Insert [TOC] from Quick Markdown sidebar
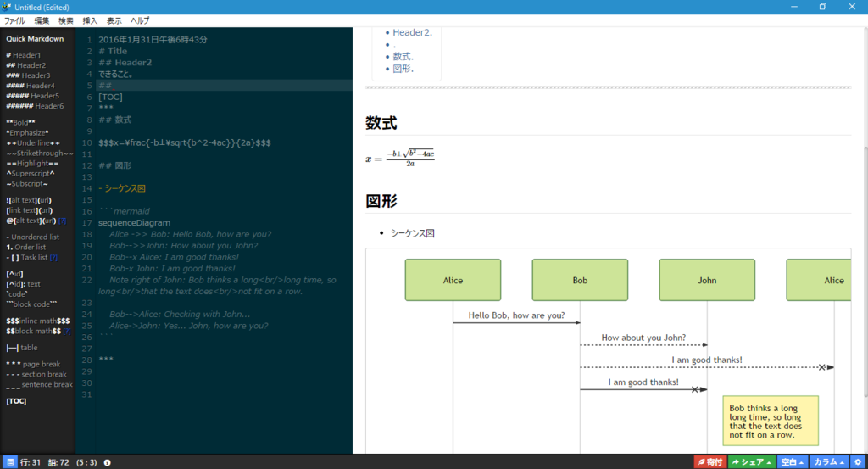Image resolution: width=868 pixels, height=469 pixels. click(16, 401)
